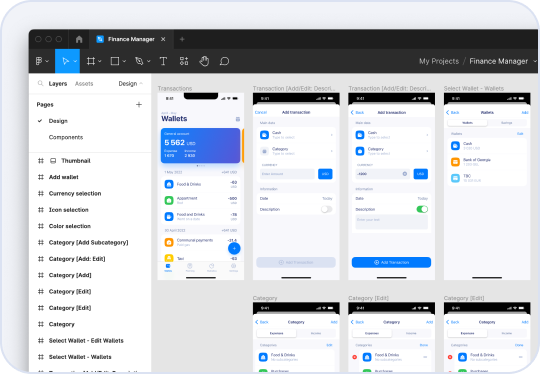Click Bank of Georgia wallet row
The width and height of the screenshot is (540, 374).
click(x=487, y=162)
